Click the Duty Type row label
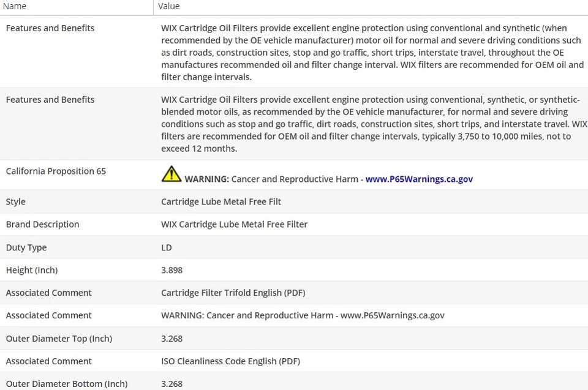Image resolution: width=588 pixels, height=390 pixels. [x=26, y=248]
